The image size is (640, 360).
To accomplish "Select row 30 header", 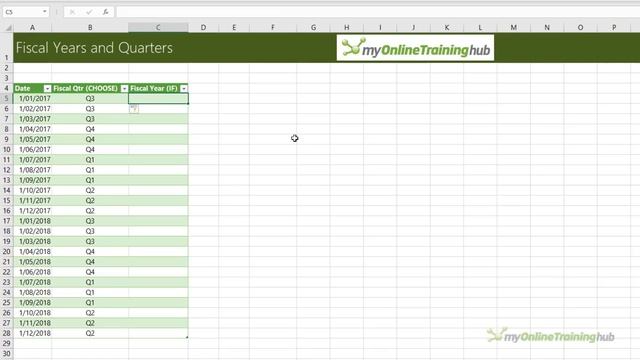I will click(x=7, y=353).
